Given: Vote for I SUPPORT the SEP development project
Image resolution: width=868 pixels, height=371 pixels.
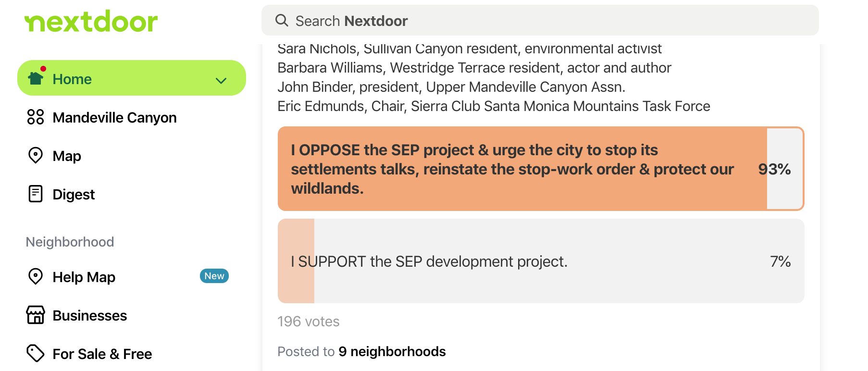Looking at the screenshot, I should pyautogui.click(x=541, y=261).
